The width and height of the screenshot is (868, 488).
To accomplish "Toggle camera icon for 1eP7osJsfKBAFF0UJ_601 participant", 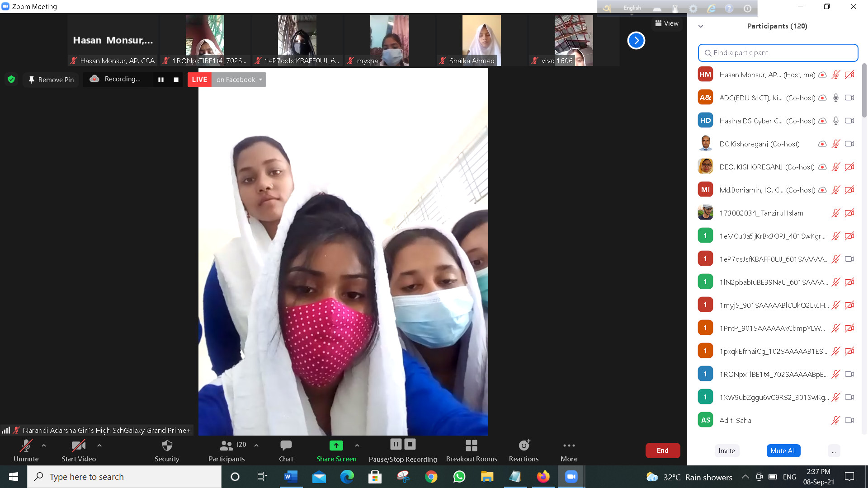I will (849, 259).
